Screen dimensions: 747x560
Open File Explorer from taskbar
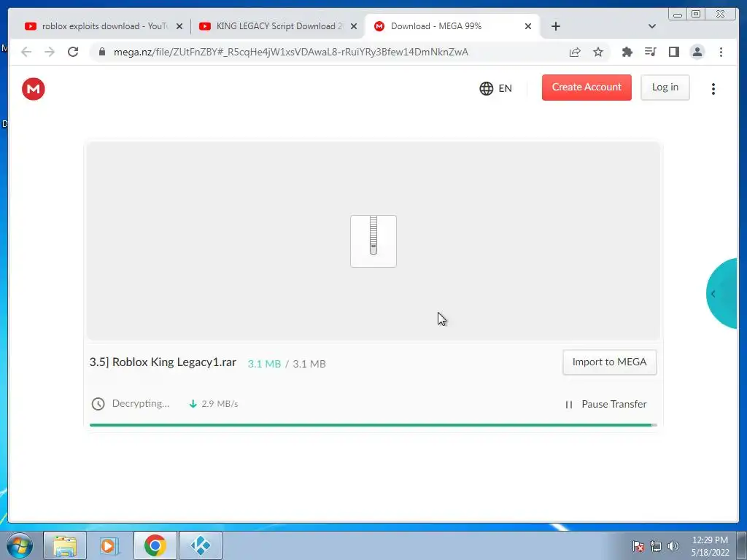pyautogui.click(x=65, y=545)
